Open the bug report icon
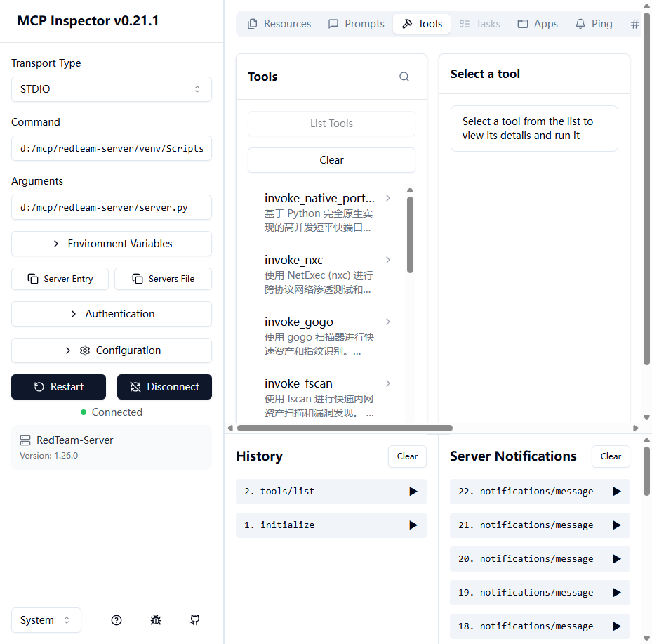Viewport: 652px width, 644px height. [155, 620]
